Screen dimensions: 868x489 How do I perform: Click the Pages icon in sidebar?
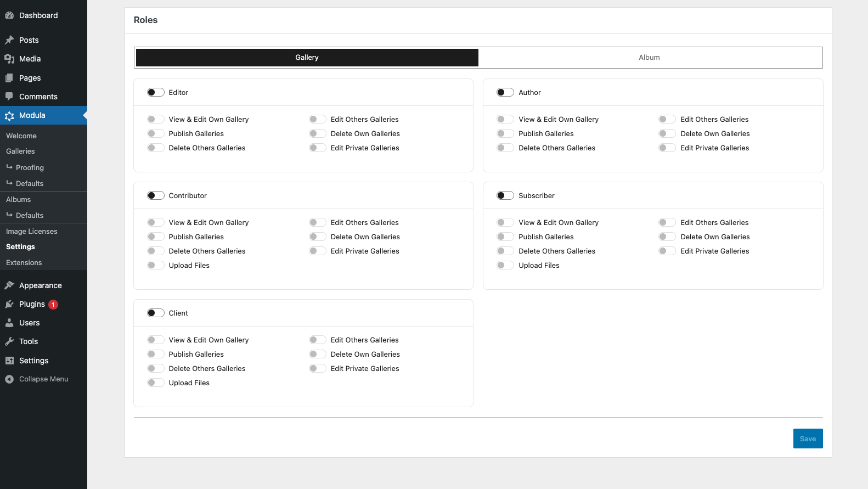coord(9,78)
